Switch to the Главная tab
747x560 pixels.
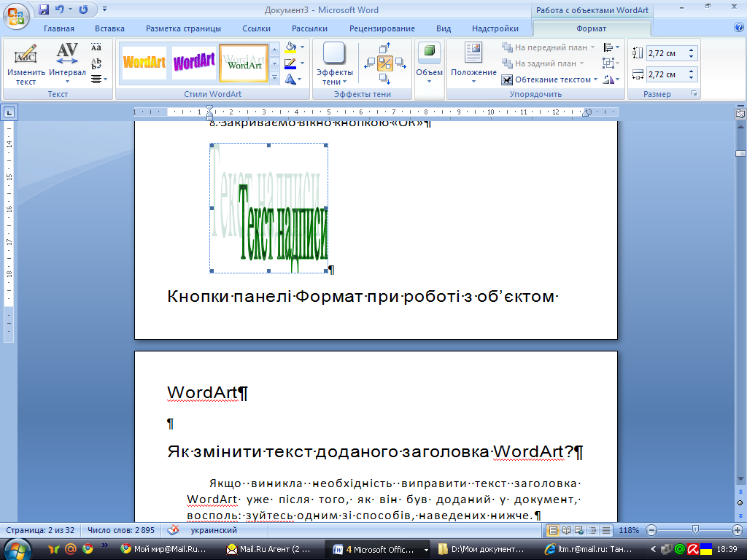[59, 28]
